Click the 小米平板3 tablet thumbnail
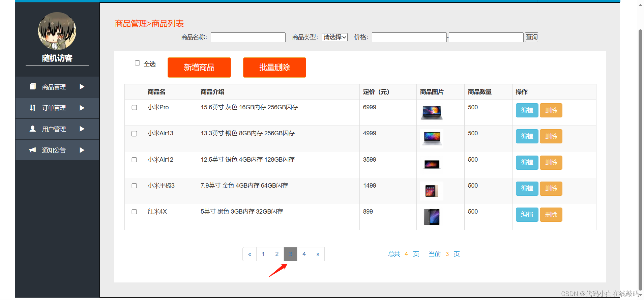The image size is (644, 300). 432,191
